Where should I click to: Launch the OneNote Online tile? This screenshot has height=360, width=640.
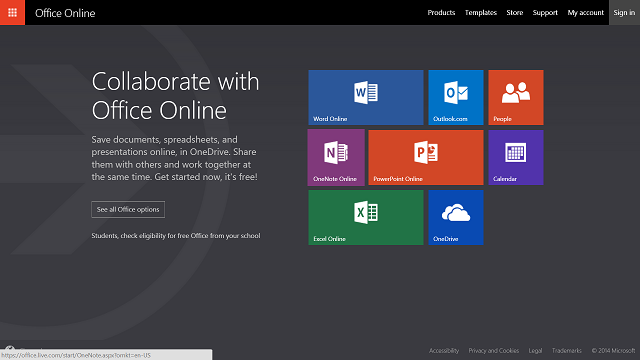click(x=336, y=157)
